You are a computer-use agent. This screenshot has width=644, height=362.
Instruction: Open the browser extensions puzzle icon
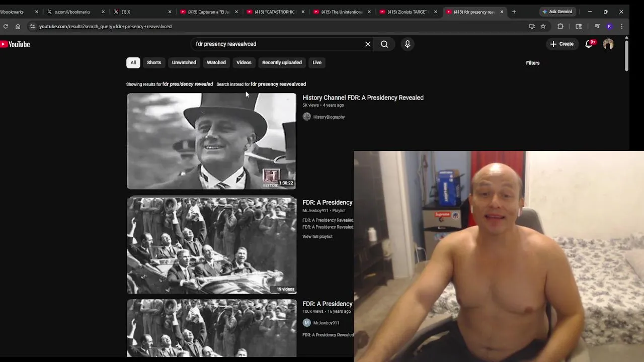point(560,26)
